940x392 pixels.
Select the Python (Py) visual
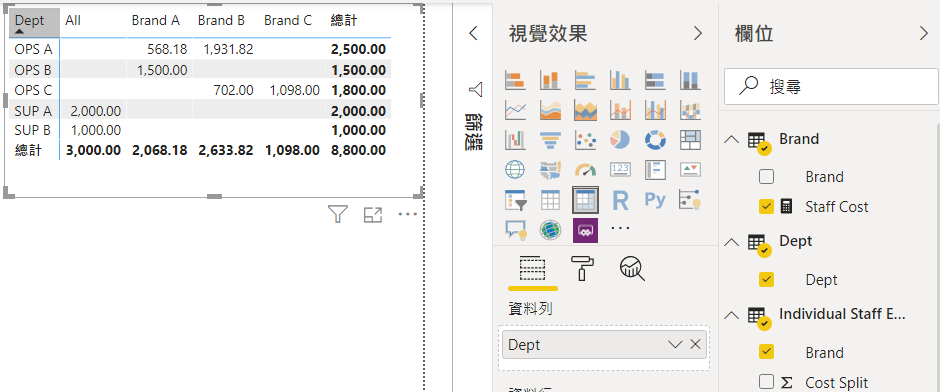tap(655, 200)
